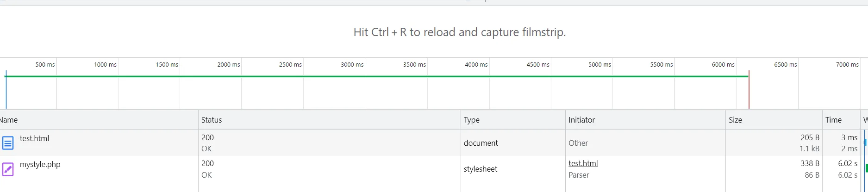This screenshot has height=192, width=868.
Task: Click the green request bar in timeline overview
Action: (370, 76)
